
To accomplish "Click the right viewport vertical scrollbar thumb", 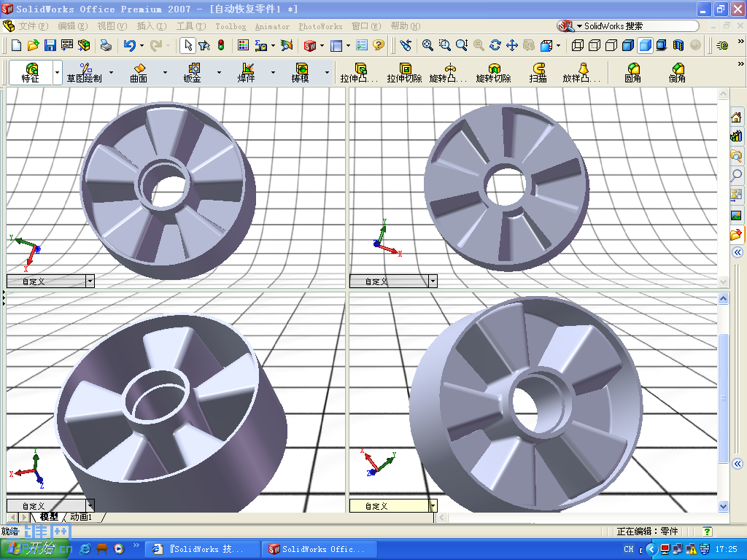I will (723, 397).
